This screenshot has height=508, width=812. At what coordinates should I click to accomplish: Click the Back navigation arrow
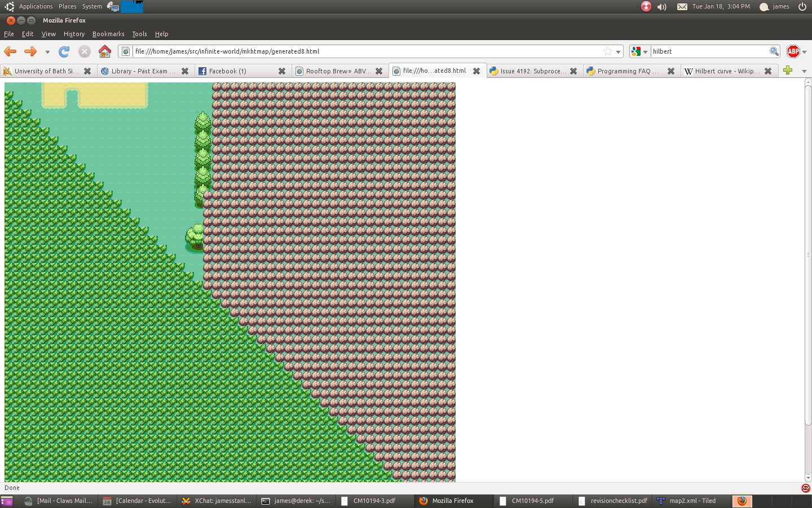pyautogui.click(x=10, y=51)
